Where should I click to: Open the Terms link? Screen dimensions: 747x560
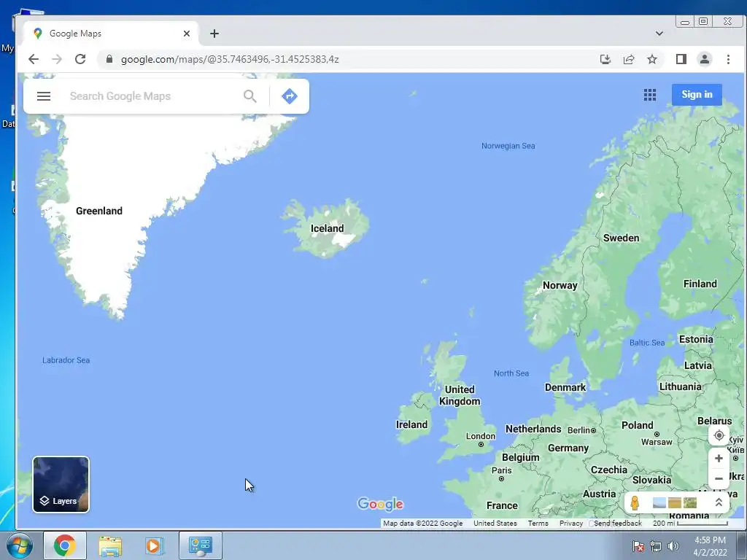click(538, 524)
